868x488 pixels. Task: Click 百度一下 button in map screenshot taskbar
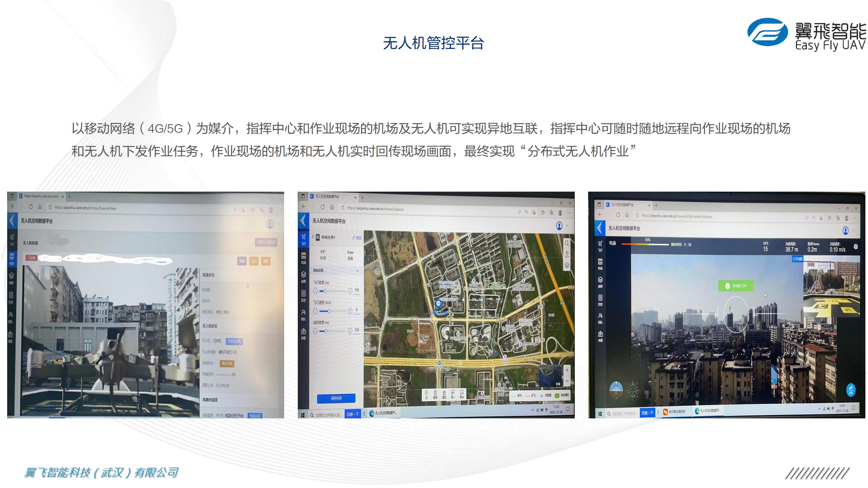353,414
